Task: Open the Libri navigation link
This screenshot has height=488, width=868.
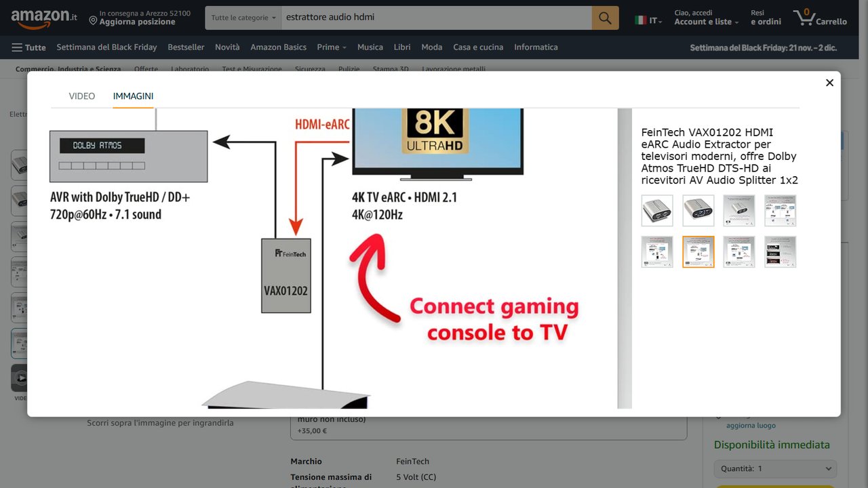Action: tap(402, 47)
